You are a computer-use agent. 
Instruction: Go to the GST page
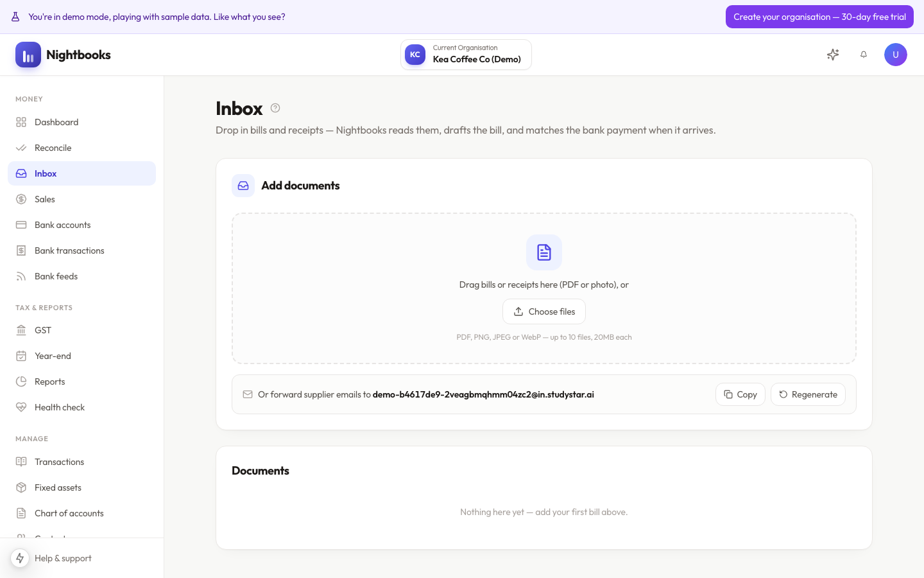point(81,330)
